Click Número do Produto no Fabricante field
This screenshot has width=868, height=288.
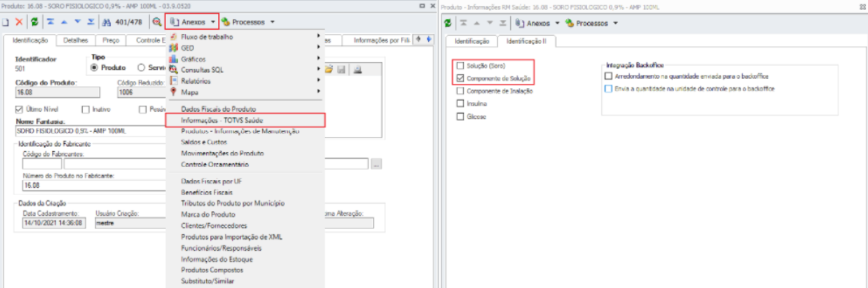(94, 185)
